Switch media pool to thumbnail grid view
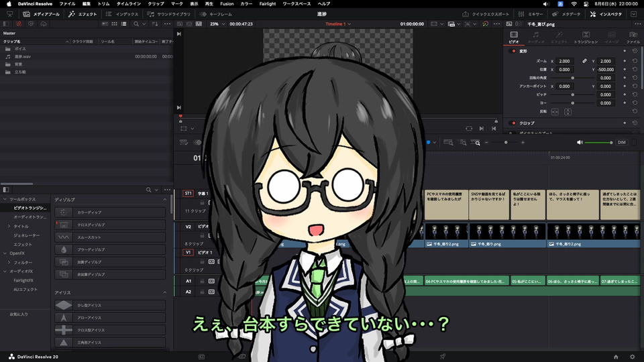This screenshot has width=644, height=362. click(114, 24)
